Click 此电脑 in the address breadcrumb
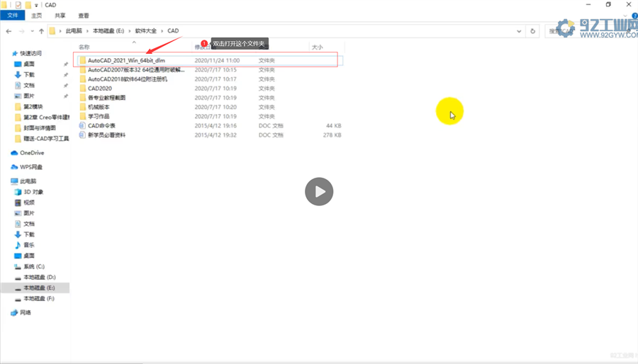Viewport: 638px width, 364px height. click(74, 31)
